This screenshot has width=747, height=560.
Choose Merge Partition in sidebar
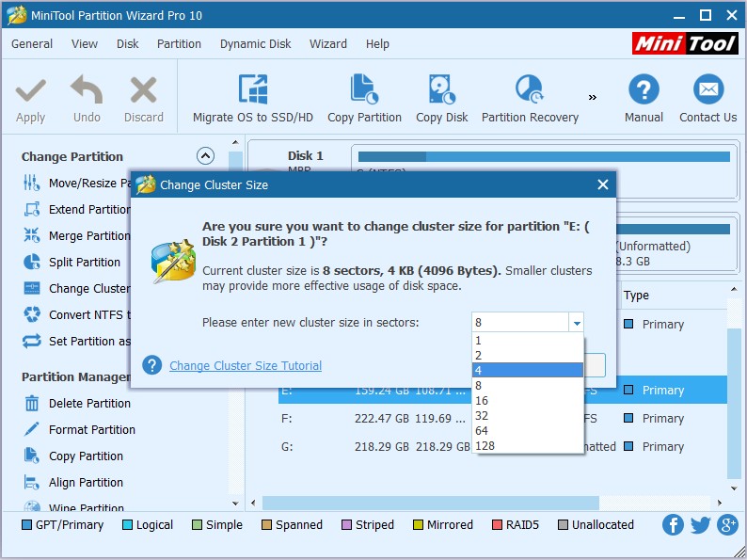coord(76,235)
